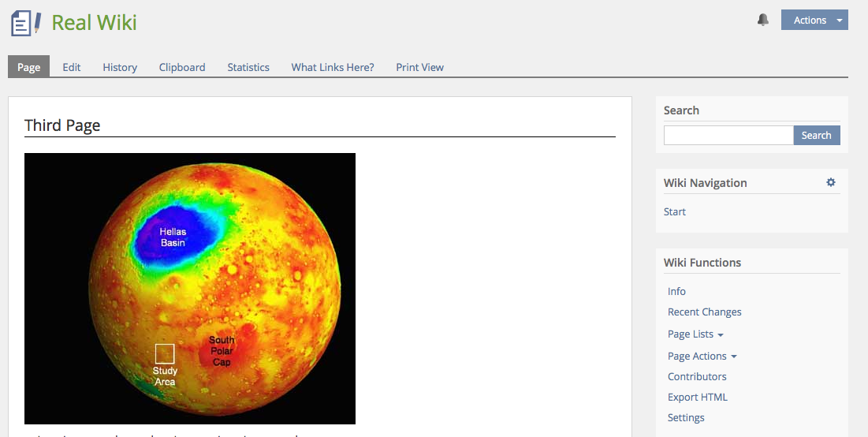Open the Info wiki function link
Viewport: 868px width, 437px height.
676,292
